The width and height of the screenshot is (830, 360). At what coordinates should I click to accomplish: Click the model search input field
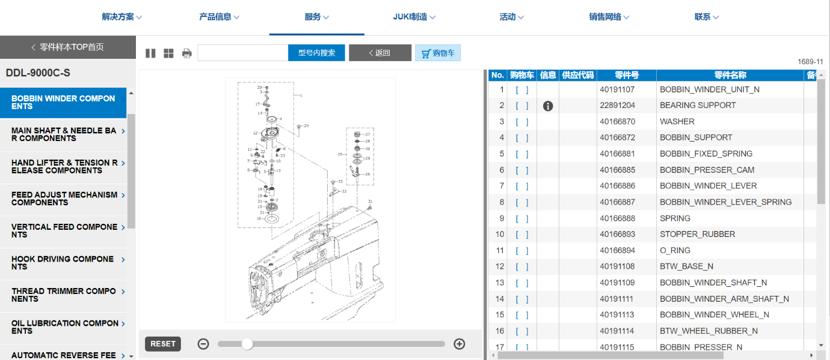[x=243, y=53]
